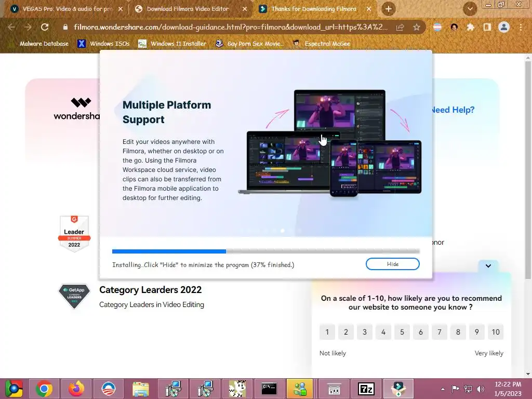Go forward to next page
This screenshot has width=532, height=399.
(x=28, y=27)
